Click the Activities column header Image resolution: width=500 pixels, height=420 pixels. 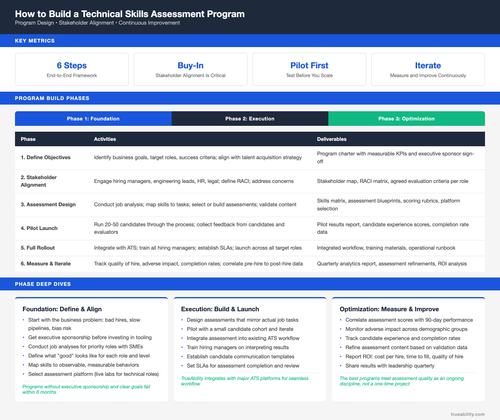pyautogui.click(x=105, y=139)
